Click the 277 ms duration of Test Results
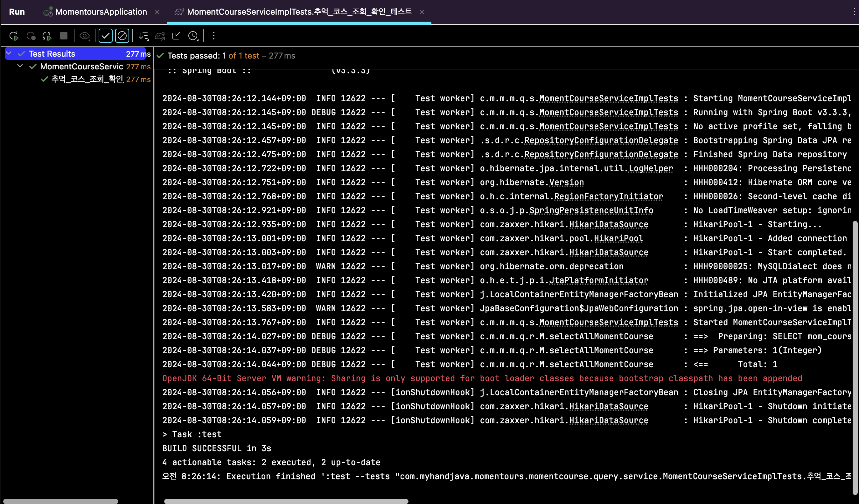 [138, 54]
